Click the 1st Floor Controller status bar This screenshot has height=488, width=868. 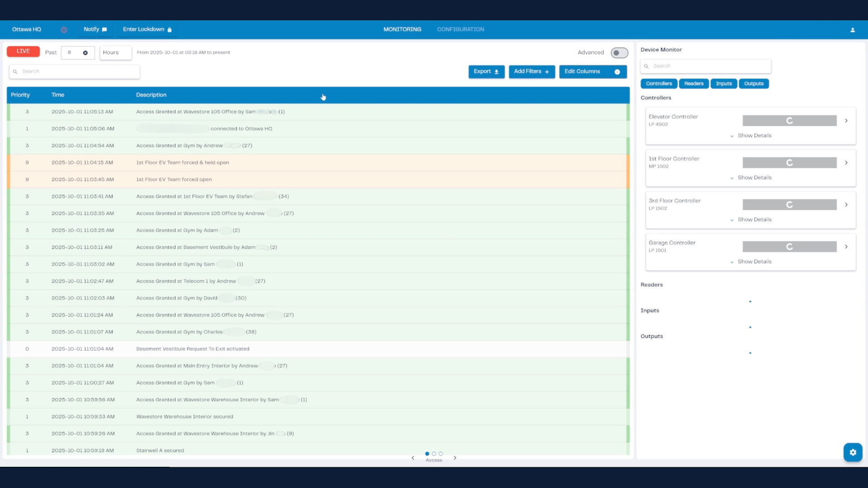[x=789, y=163]
